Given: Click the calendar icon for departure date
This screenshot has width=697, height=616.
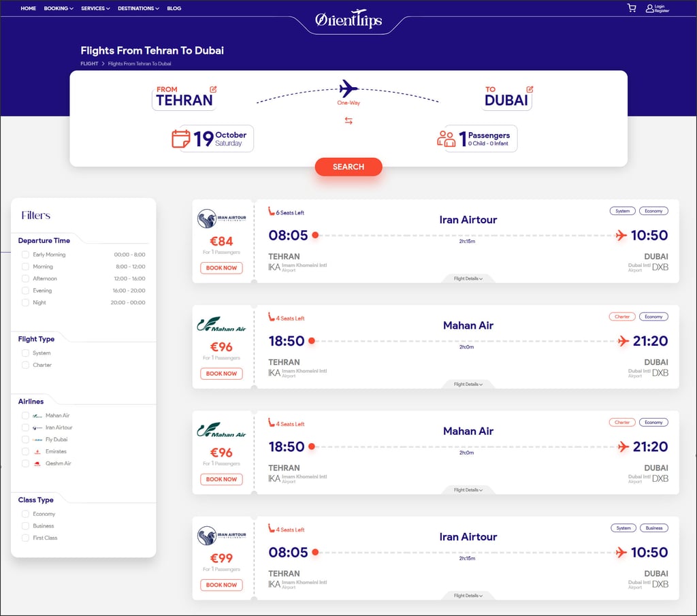Looking at the screenshot, I should pos(181,139).
